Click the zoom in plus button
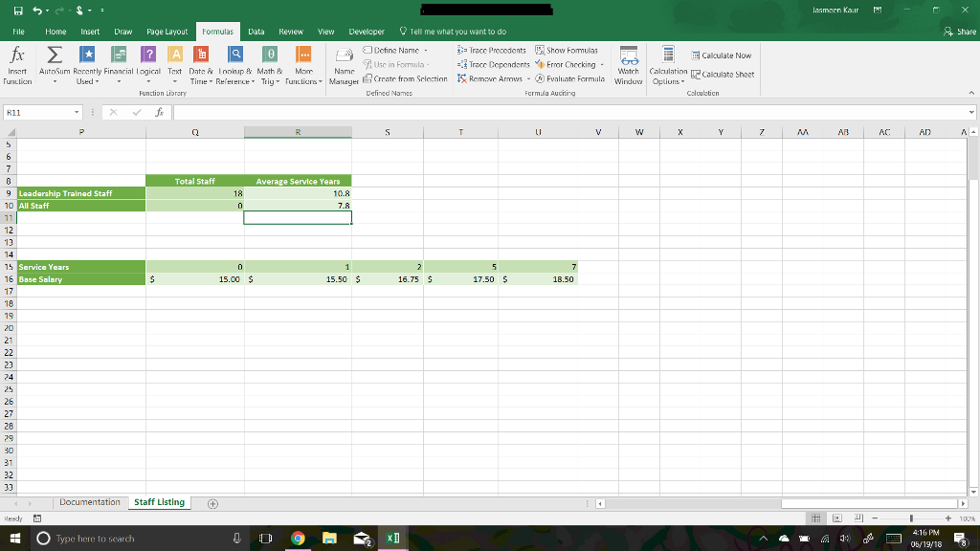The image size is (980, 551). point(948,518)
